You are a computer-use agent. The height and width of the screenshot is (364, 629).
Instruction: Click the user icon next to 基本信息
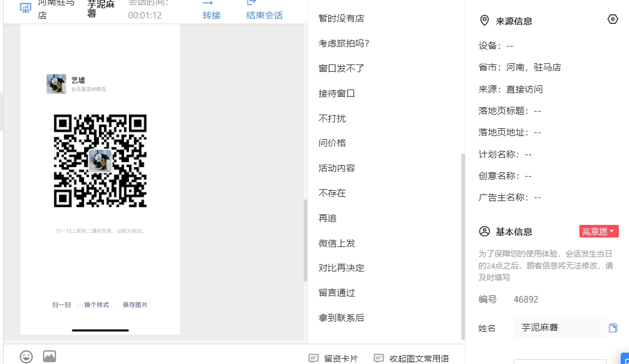(485, 231)
